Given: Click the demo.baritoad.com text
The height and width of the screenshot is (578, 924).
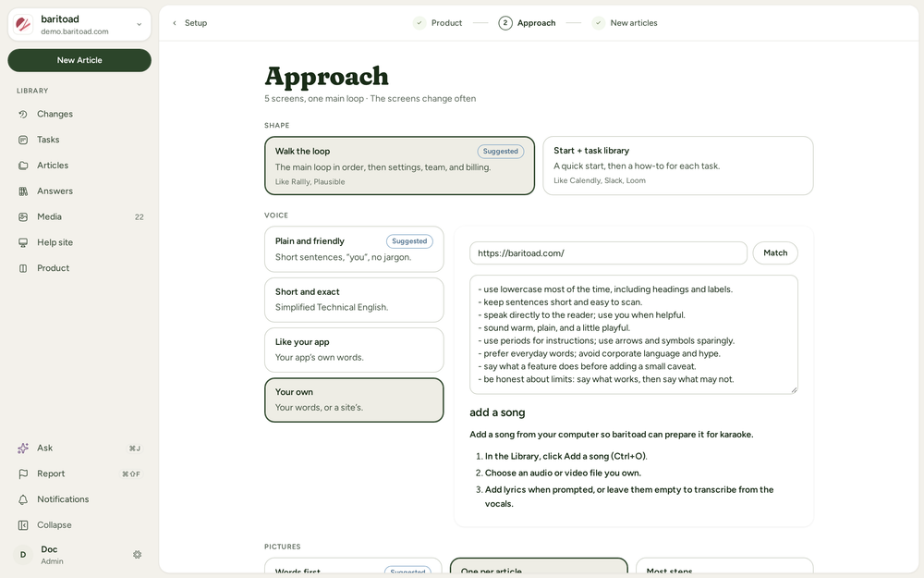Looking at the screenshot, I should pyautogui.click(x=75, y=31).
